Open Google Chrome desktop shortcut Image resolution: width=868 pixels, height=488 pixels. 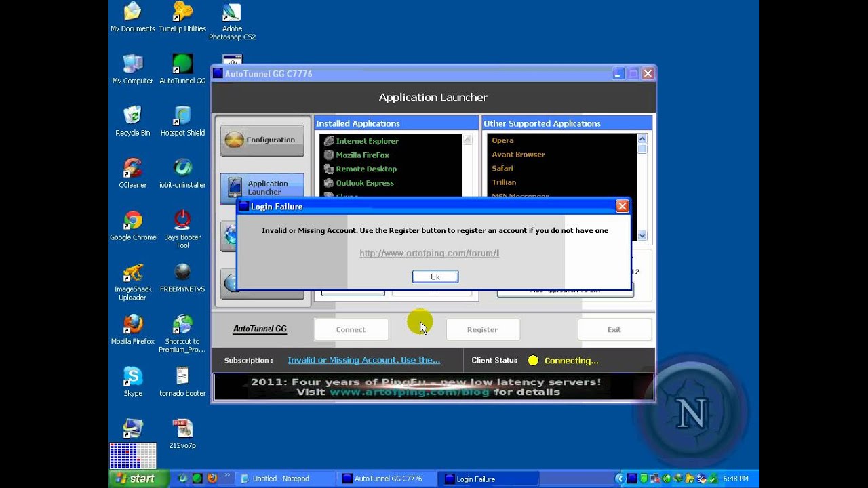click(133, 226)
